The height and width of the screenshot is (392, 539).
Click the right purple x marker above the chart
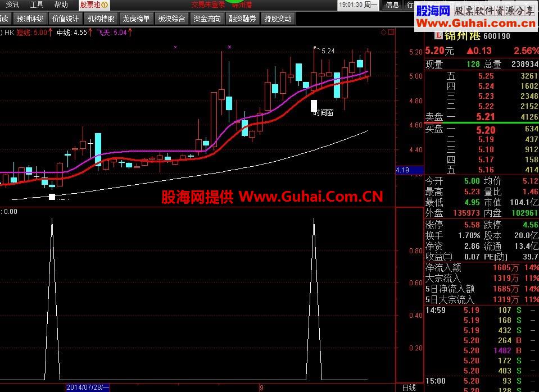(x=230, y=47)
